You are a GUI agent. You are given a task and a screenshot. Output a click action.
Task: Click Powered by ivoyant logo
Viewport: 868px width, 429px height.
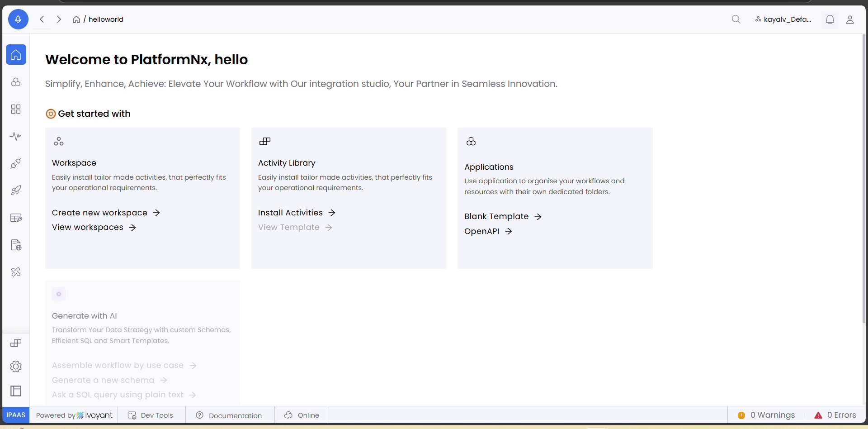[x=74, y=415]
